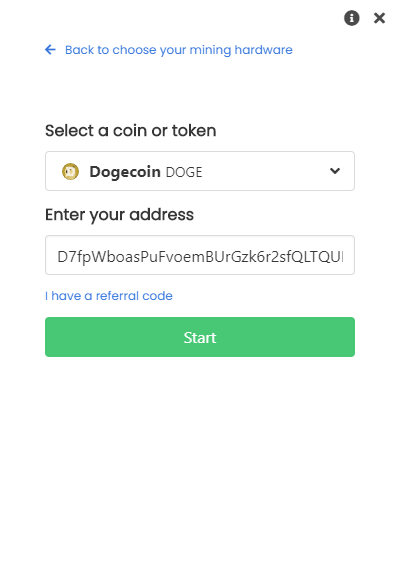Place cursor at start of D7fpWboas address text

58,257
